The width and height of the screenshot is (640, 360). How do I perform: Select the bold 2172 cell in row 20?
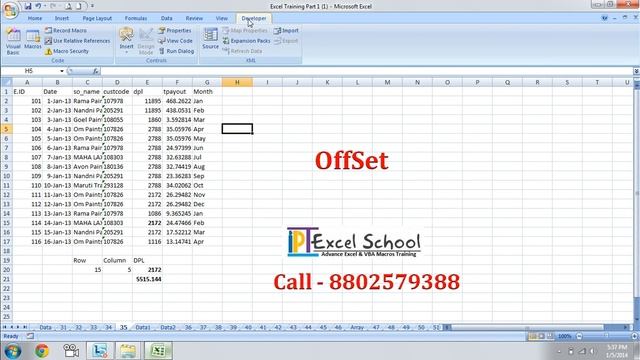pyautogui.click(x=147, y=270)
